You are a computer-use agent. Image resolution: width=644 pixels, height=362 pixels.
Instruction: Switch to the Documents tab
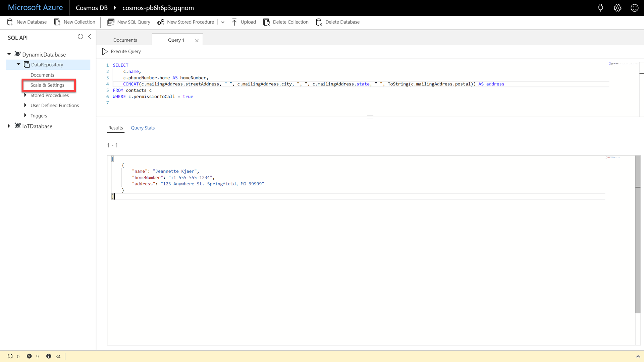click(x=125, y=40)
